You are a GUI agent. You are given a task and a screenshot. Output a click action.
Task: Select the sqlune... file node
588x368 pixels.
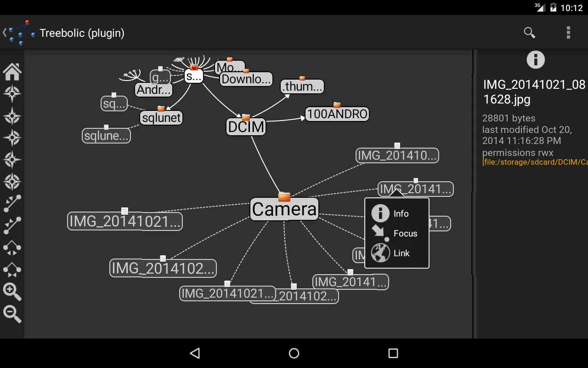107,136
